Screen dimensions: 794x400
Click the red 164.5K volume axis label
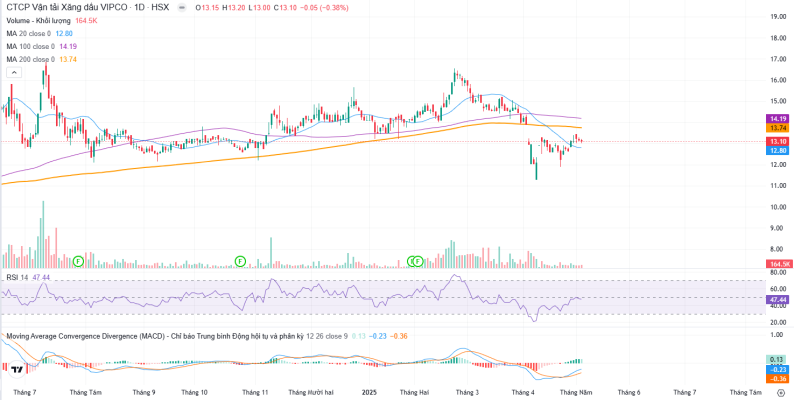click(x=779, y=264)
